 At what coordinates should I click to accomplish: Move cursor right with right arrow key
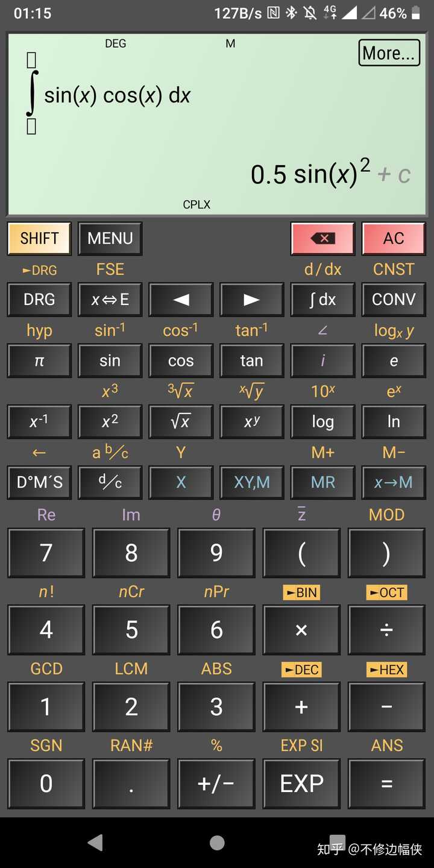pyautogui.click(x=251, y=300)
